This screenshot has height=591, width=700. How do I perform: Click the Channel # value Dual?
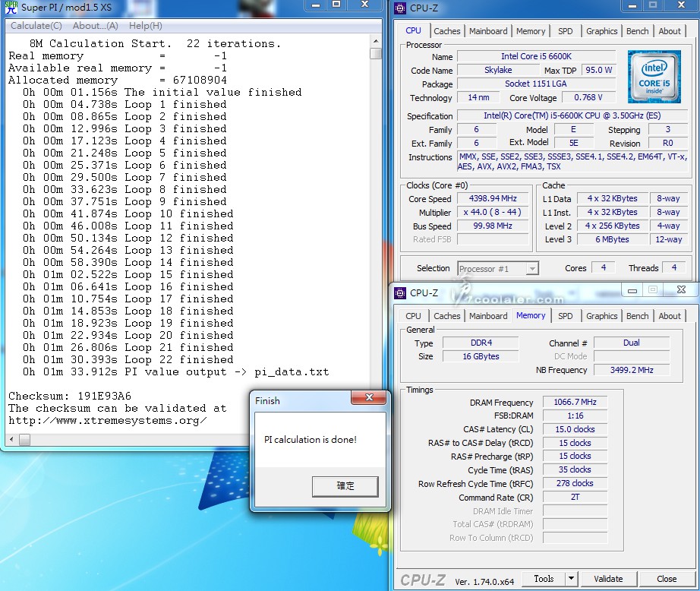tap(632, 343)
